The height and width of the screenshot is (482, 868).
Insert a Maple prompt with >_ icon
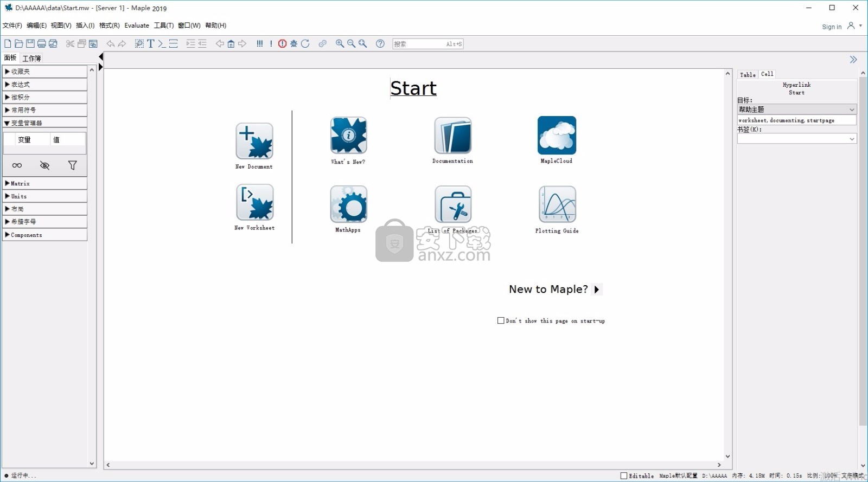(162, 43)
